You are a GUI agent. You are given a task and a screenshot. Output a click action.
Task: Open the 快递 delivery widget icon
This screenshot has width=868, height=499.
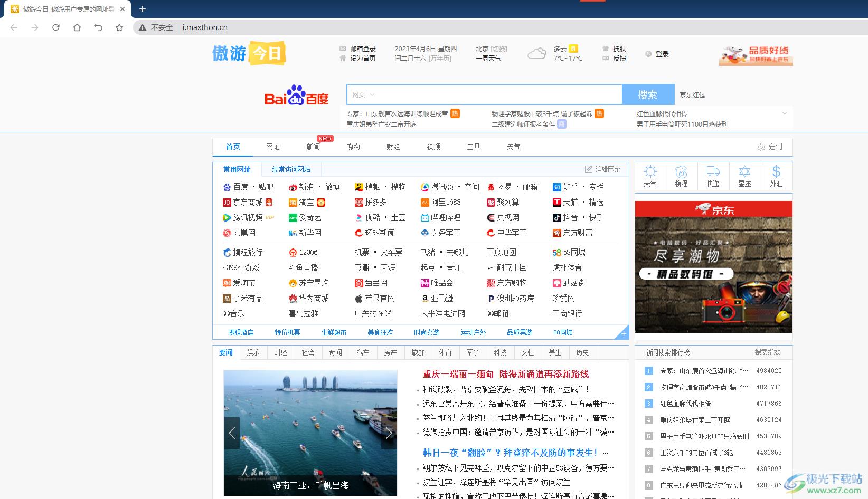[713, 176]
